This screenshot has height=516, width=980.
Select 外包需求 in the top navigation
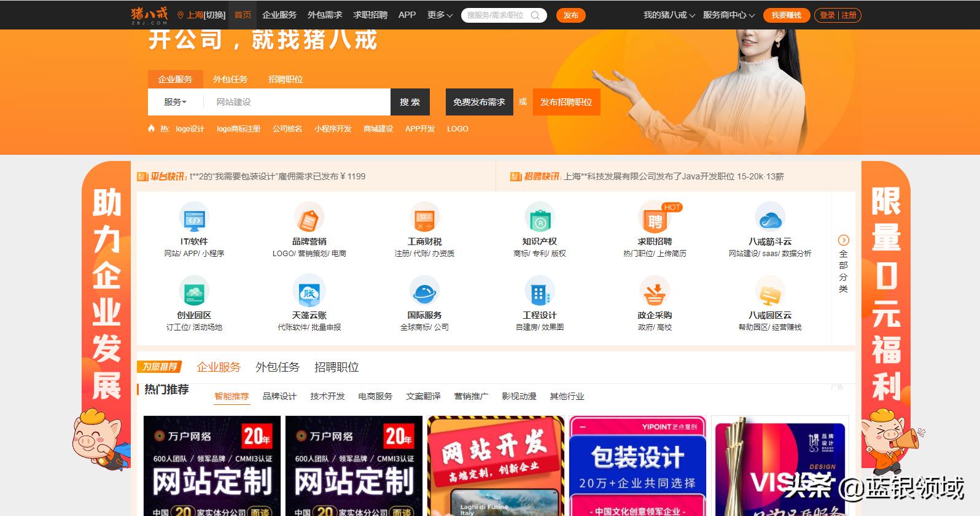point(325,15)
